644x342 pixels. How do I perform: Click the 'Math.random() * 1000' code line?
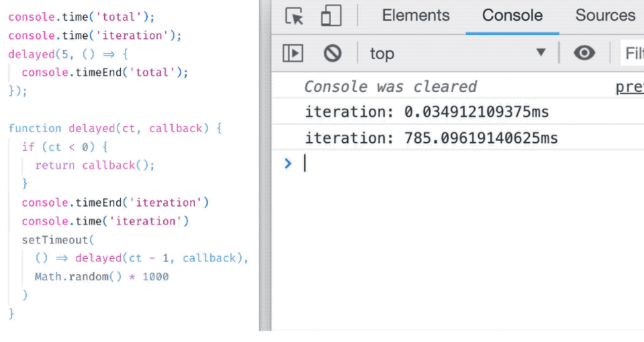pos(101,276)
